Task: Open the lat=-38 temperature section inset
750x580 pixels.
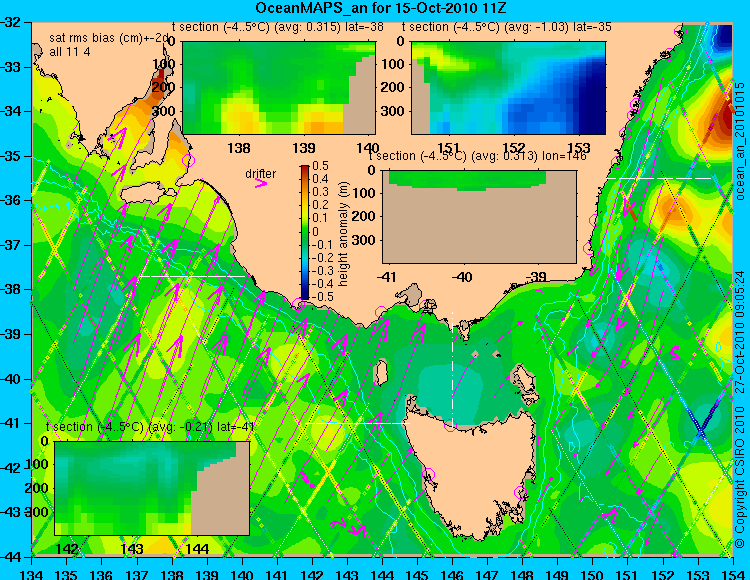Action: coord(279,88)
